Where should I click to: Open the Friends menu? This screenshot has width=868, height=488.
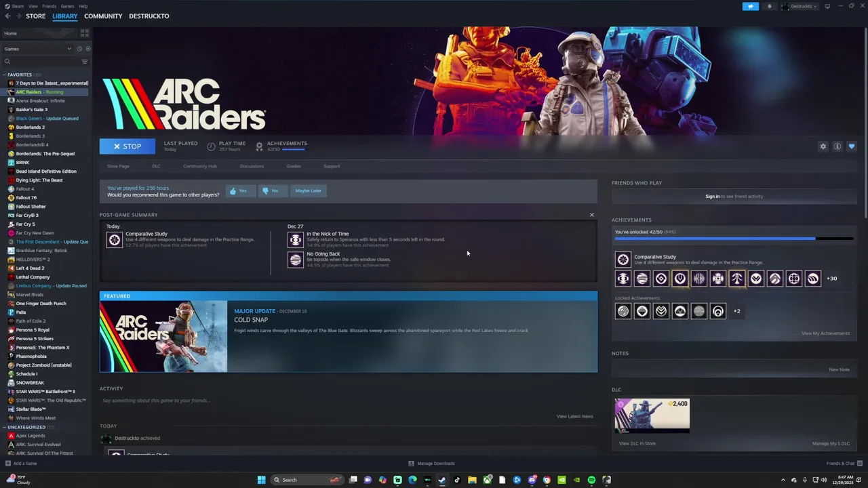[x=50, y=6]
